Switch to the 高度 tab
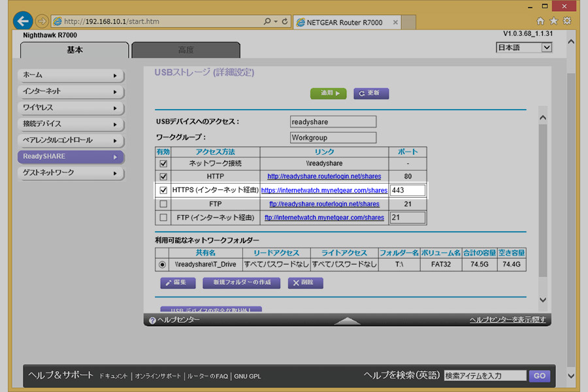 click(186, 50)
